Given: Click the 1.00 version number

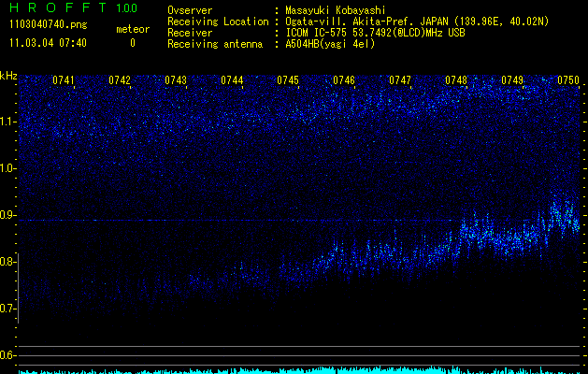Looking at the screenshot, I should pyautogui.click(x=125, y=8).
